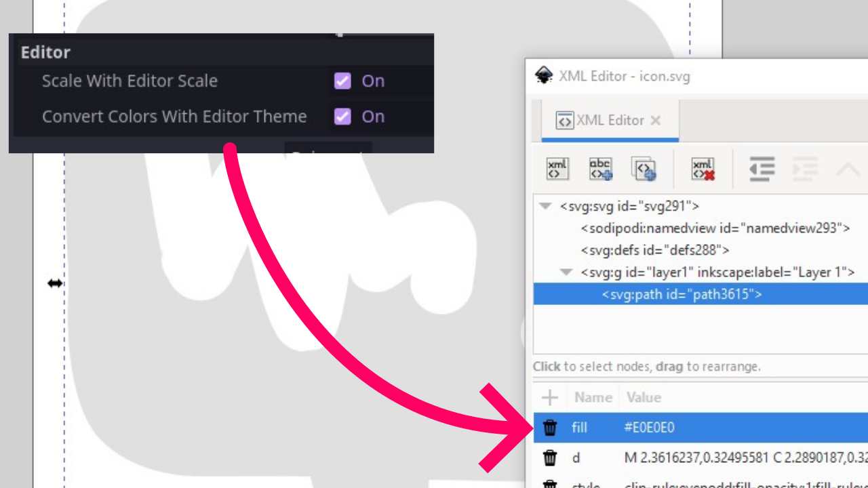
Task: Click the New text node icon
Action: tap(600, 169)
